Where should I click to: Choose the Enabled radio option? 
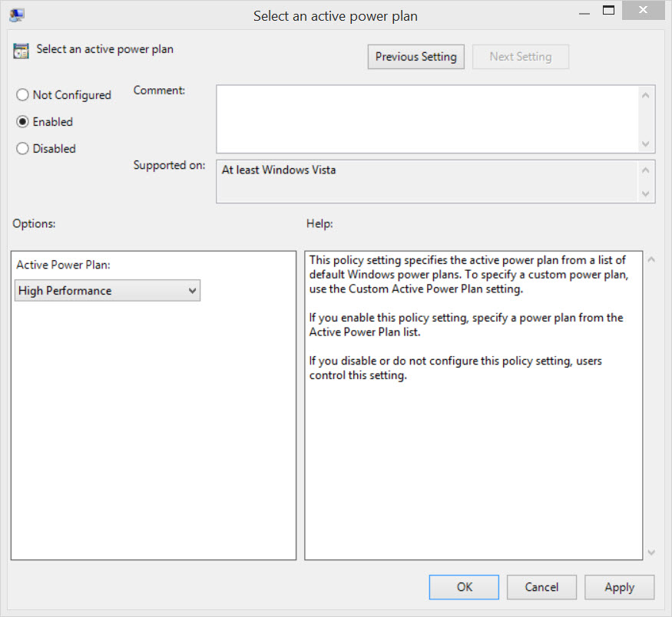click(23, 122)
